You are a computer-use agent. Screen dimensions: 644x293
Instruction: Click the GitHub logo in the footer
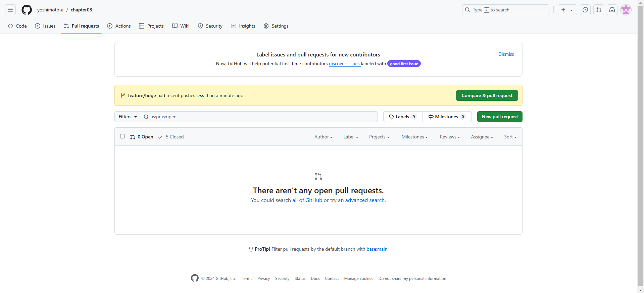tap(195, 278)
